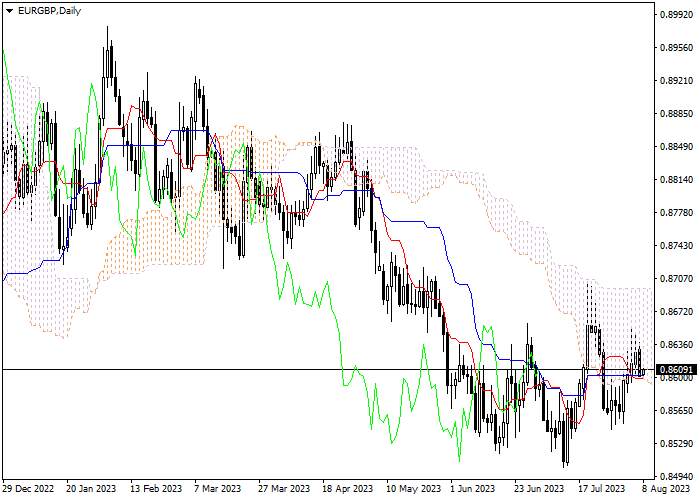Click the 0.87070 price axis label

(x=676, y=279)
